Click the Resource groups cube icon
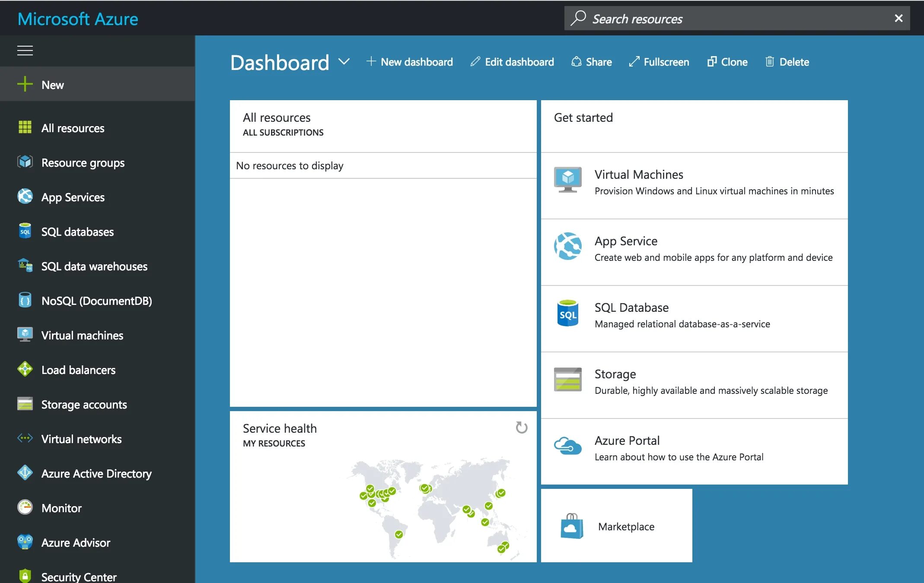The width and height of the screenshot is (924, 583). pyautogui.click(x=25, y=162)
